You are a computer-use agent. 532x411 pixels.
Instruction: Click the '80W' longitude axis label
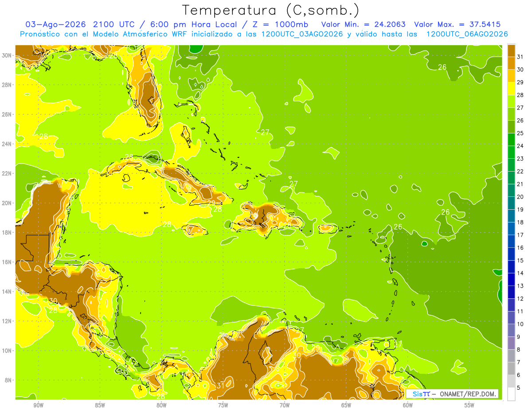161,405
